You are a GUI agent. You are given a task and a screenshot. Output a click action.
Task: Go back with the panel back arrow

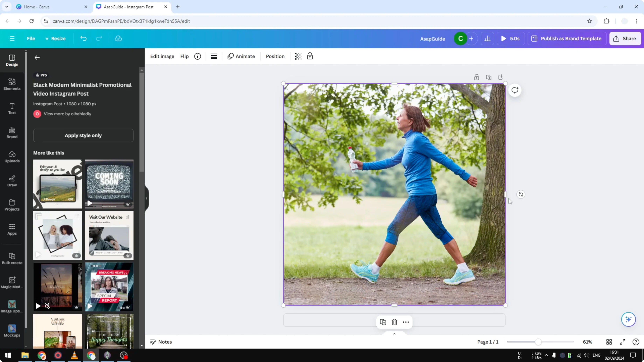[37, 58]
